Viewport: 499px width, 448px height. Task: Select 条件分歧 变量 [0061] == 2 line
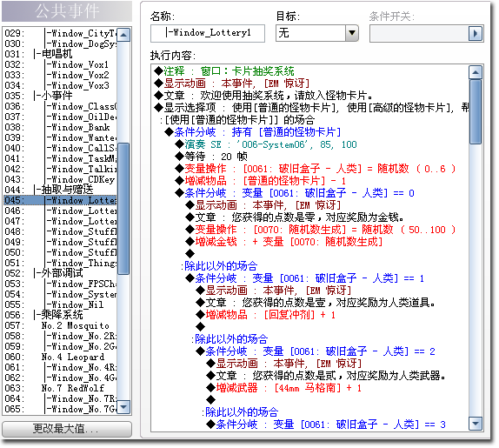click(x=316, y=351)
